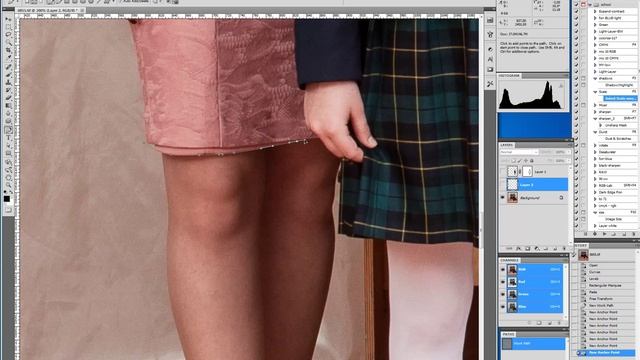Select the Type tool

(8, 138)
